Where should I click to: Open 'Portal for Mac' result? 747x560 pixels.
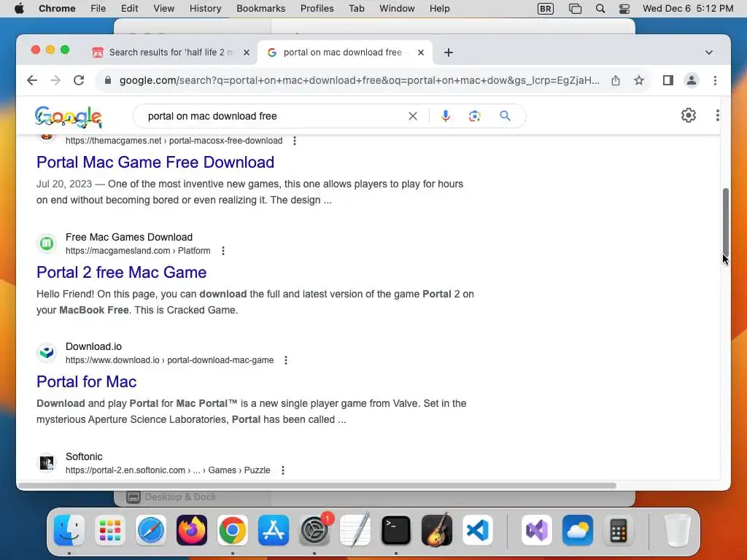pyautogui.click(x=87, y=381)
